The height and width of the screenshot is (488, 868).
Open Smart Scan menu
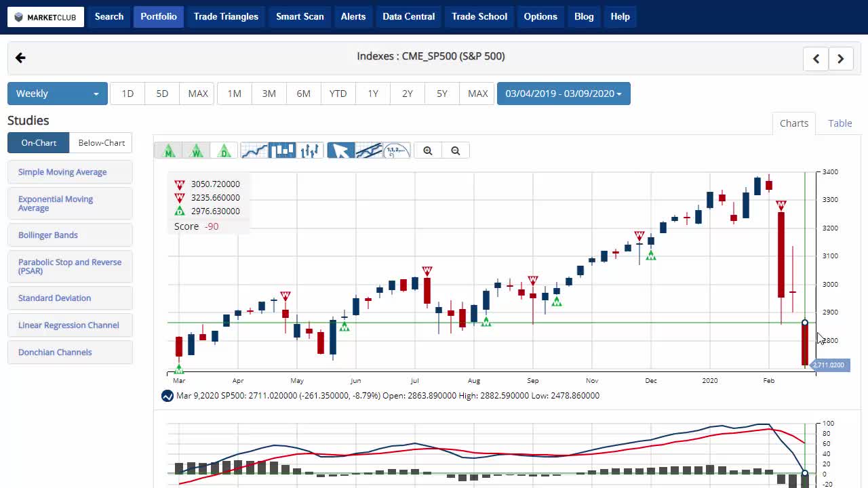tap(300, 17)
